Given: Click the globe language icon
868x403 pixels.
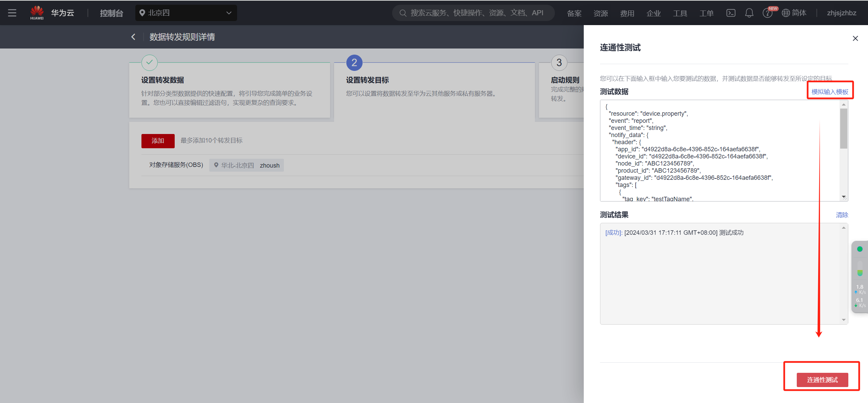Looking at the screenshot, I should 786,13.
